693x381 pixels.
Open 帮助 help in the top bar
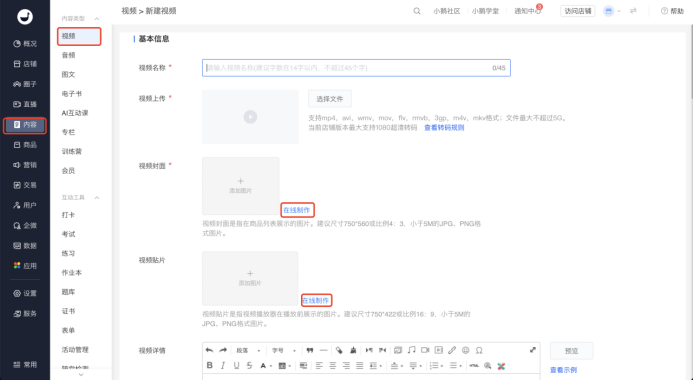[x=672, y=11]
